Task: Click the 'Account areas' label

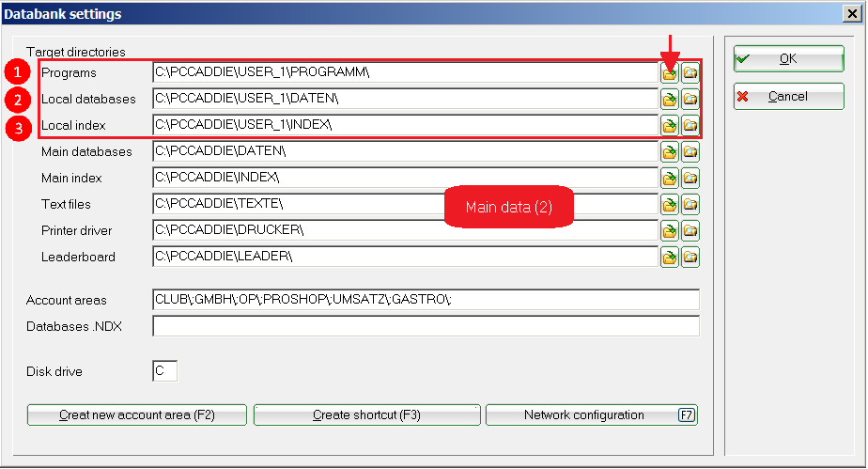Action: (x=67, y=300)
